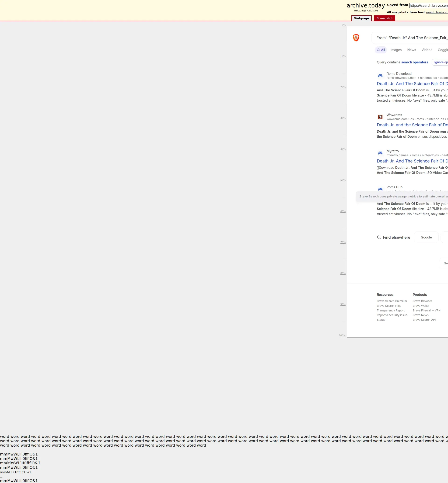Jump to 50% page position marker
Viewport: 448px width, 483px height.
point(343,180)
